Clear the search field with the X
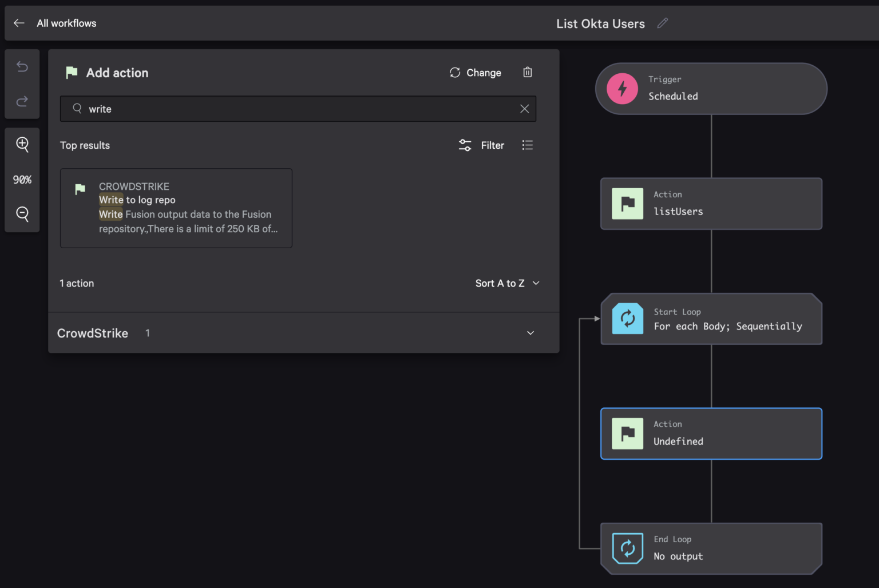This screenshot has height=588, width=879. [524, 109]
